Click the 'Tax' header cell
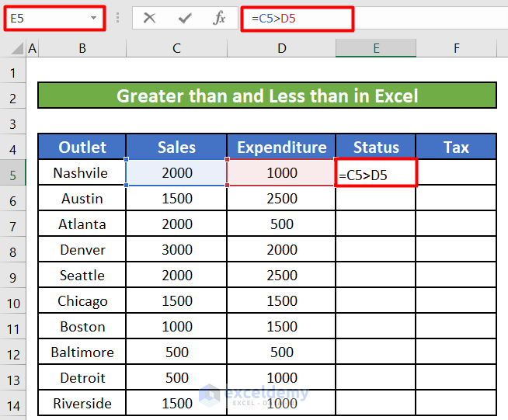The width and height of the screenshot is (508, 420). pos(456,147)
